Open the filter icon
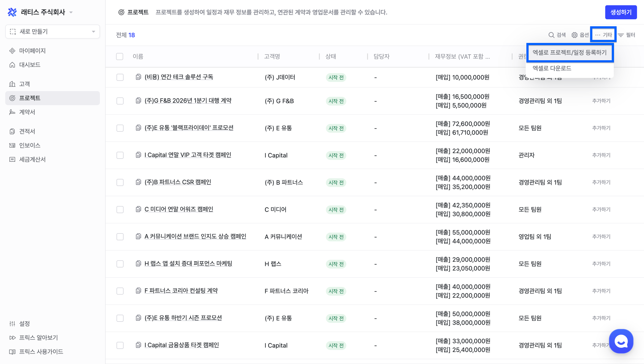Image resolution: width=644 pixels, height=364 pixels. [x=621, y=35]
